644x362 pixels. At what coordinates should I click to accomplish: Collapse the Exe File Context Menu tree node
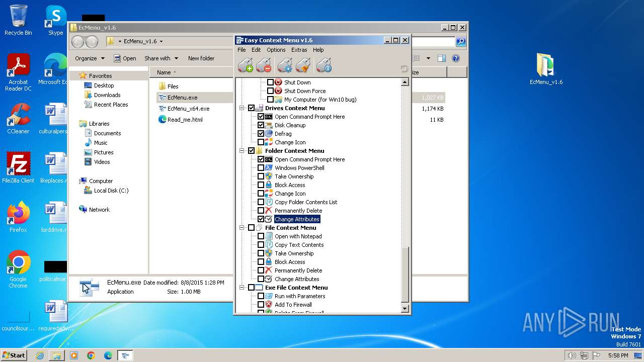[242, 288]
